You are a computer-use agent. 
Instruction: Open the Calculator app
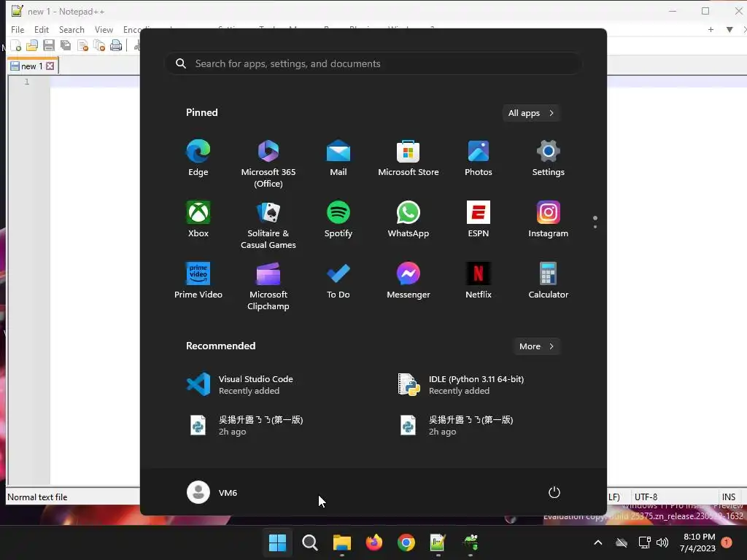[x=549, y=281]
